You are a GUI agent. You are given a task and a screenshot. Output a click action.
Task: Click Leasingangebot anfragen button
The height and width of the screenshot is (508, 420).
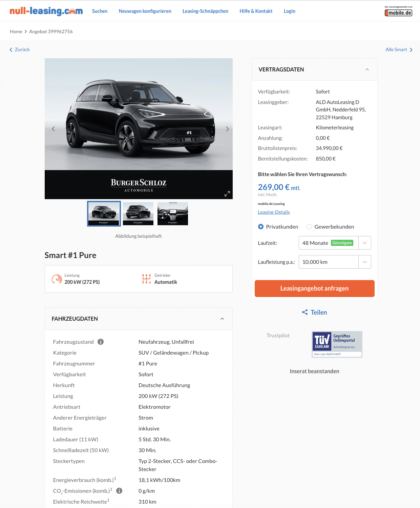point(315,289)
